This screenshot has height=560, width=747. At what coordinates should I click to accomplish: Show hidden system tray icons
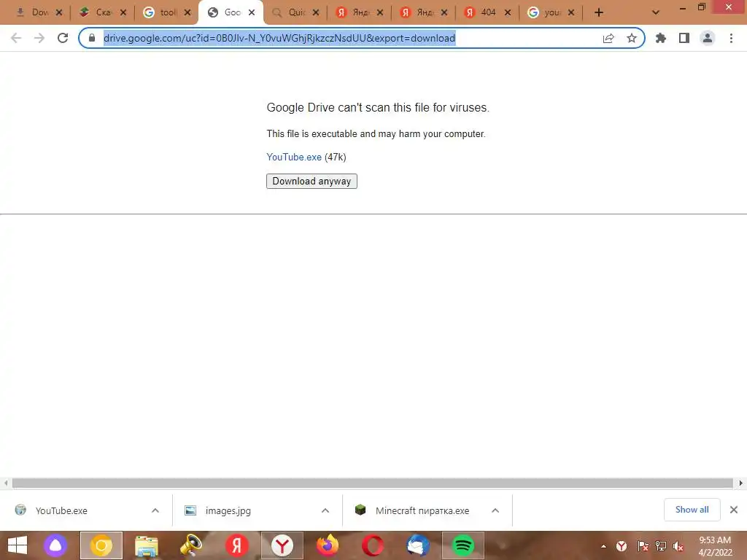pyautogui.click(x=603, y=545)
